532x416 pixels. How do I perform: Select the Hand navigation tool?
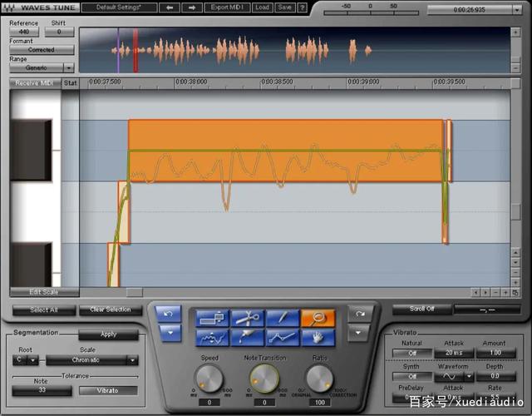point(318,338)
